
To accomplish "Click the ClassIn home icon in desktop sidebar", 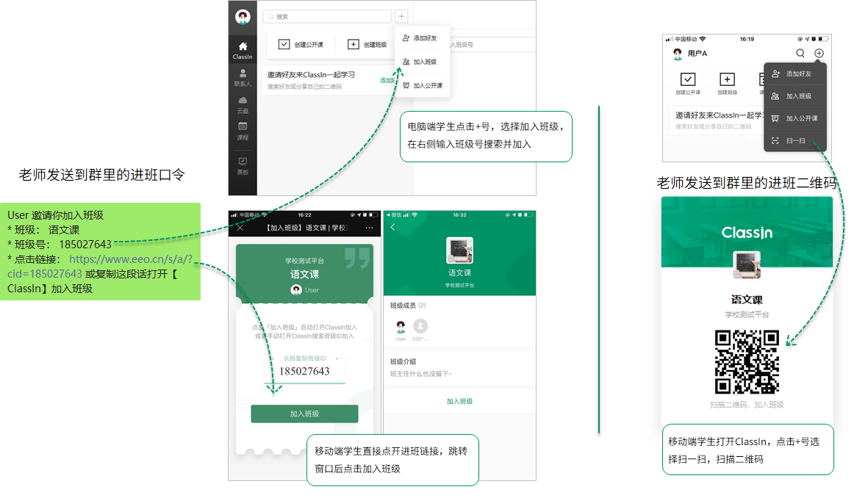I will tap(243, 51).
